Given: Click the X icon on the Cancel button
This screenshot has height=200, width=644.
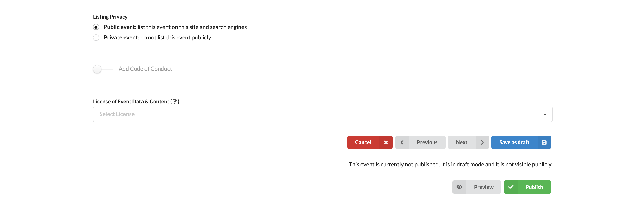Looking at the screenshot, I should click(x=386, y=142).
